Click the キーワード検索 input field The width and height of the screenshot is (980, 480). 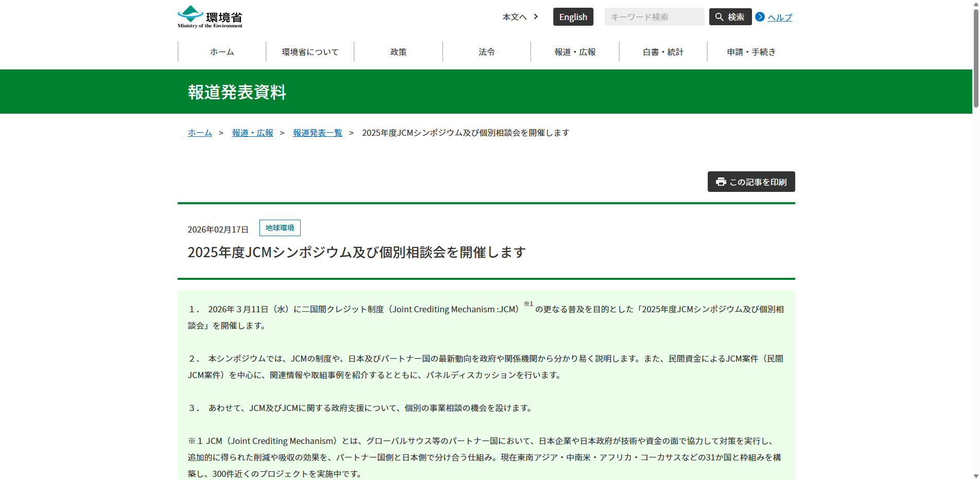[654, 16]
